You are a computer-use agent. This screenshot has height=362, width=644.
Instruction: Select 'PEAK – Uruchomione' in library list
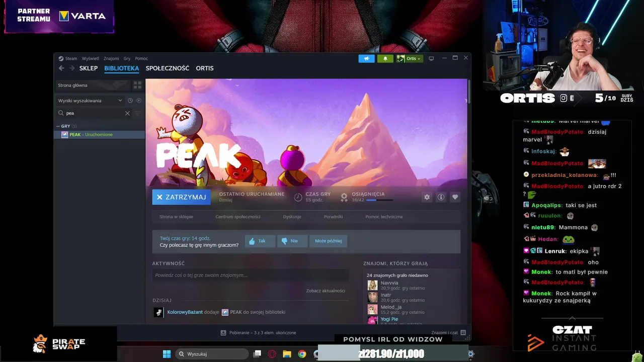pyautogui.click(x=100, y=135)
